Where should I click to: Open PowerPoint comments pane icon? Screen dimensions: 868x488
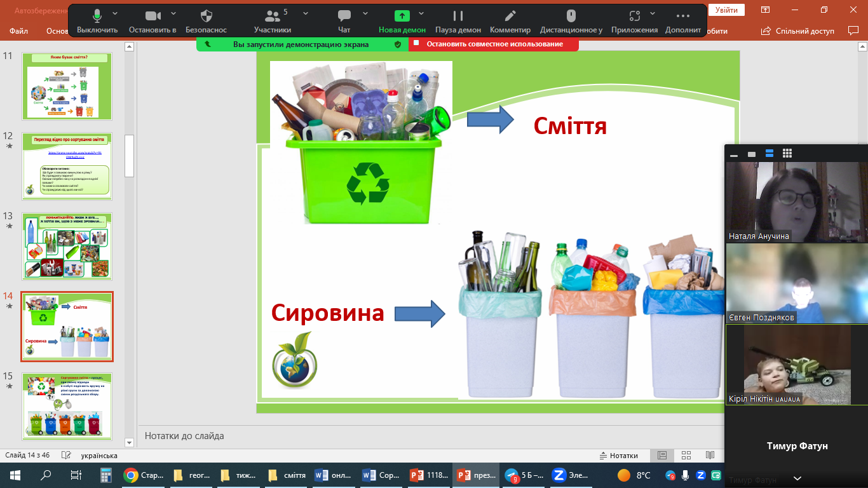[x=853, y=30]
